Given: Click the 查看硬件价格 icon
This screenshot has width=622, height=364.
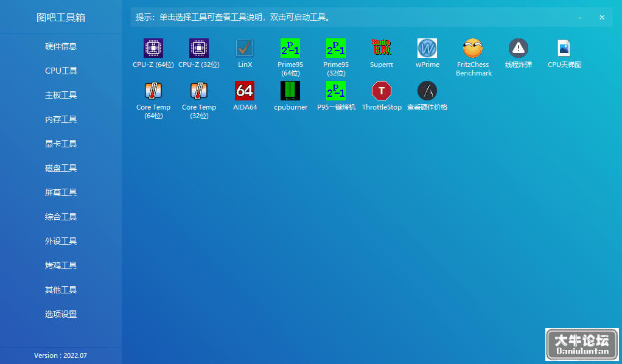Looking at the screenshot, I should [427, 91].
